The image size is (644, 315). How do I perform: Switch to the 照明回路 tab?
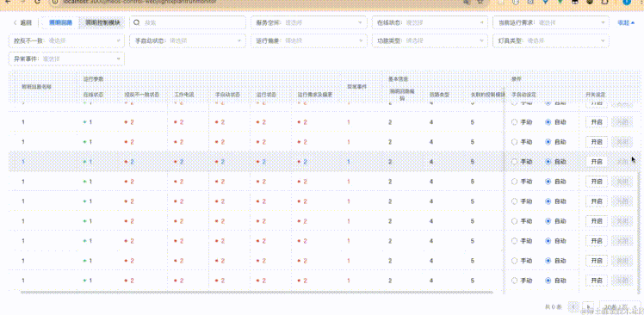coord(60,22)
